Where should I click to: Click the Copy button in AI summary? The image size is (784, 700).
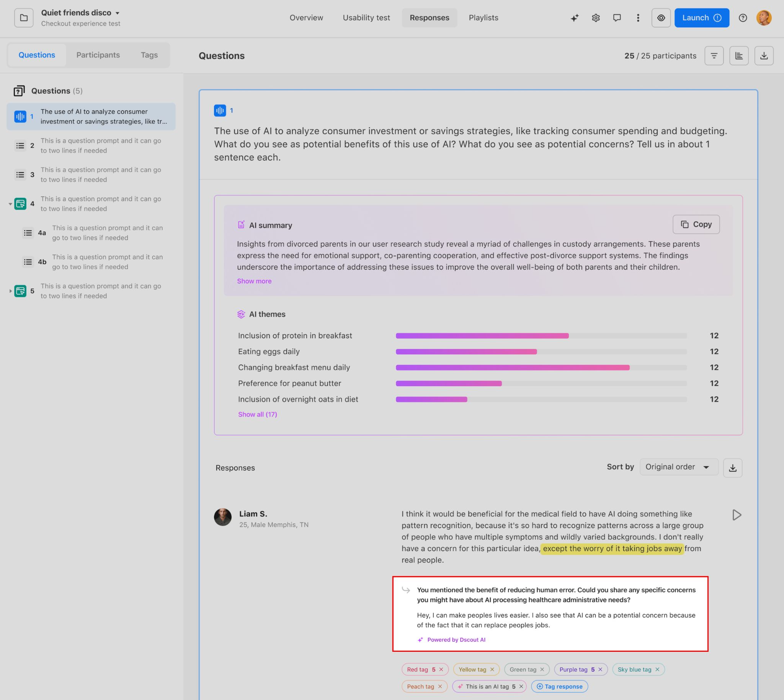coord(696,224)
